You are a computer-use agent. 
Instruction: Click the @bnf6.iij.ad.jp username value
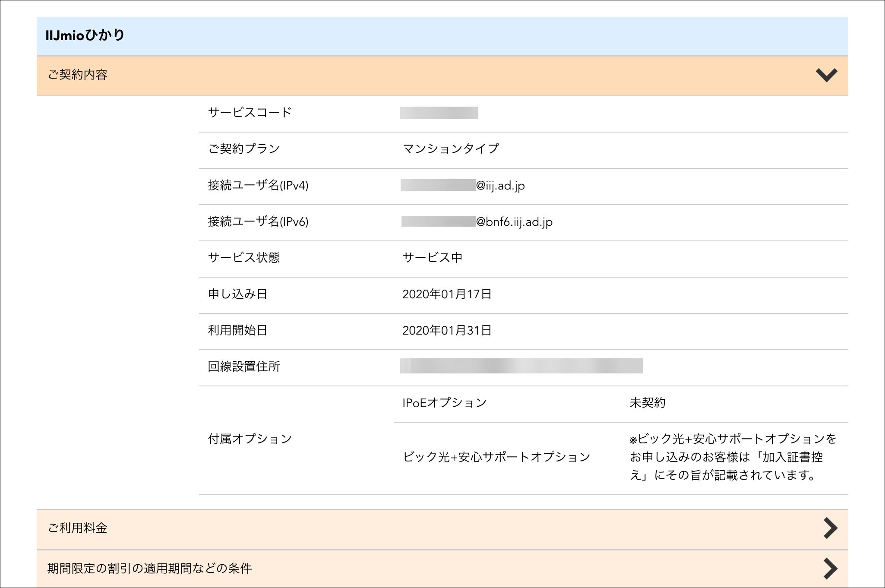point(477,221)
